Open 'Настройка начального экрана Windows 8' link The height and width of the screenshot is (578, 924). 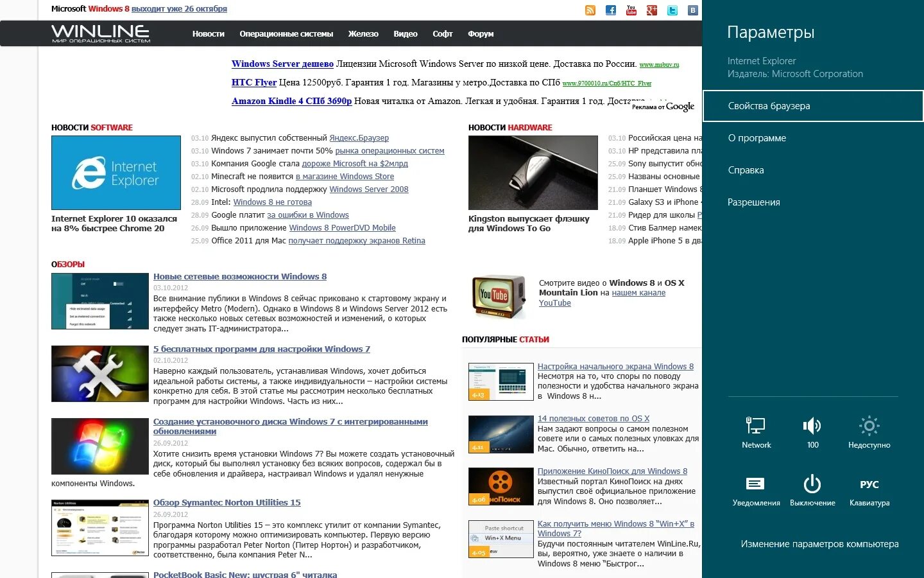click(615, 367)
